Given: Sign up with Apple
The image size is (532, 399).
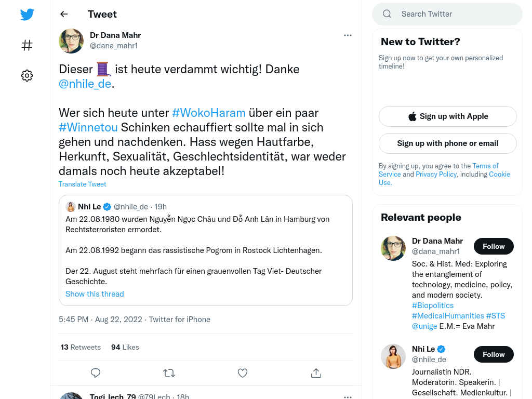Looking at the screenshot, I should pos(447,116).
